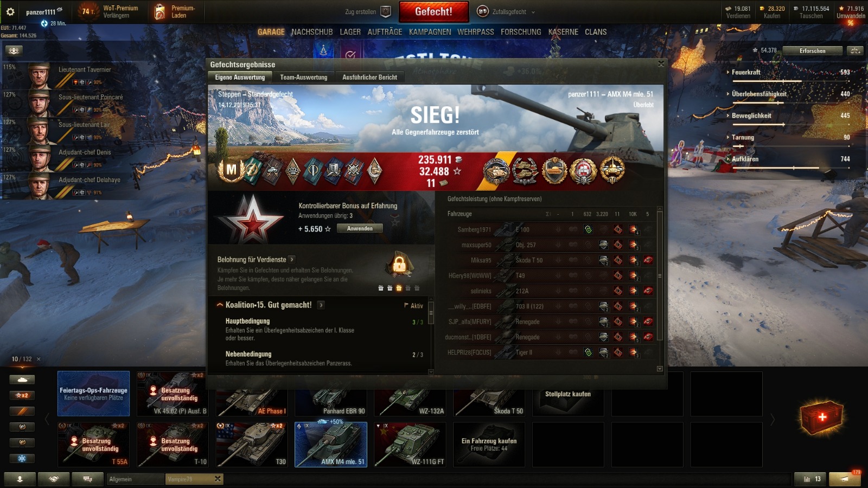Image resolution: width=868 pixels, height=488 pixels.
Task: Open the settings gear menu
Action: coord(10,11)
